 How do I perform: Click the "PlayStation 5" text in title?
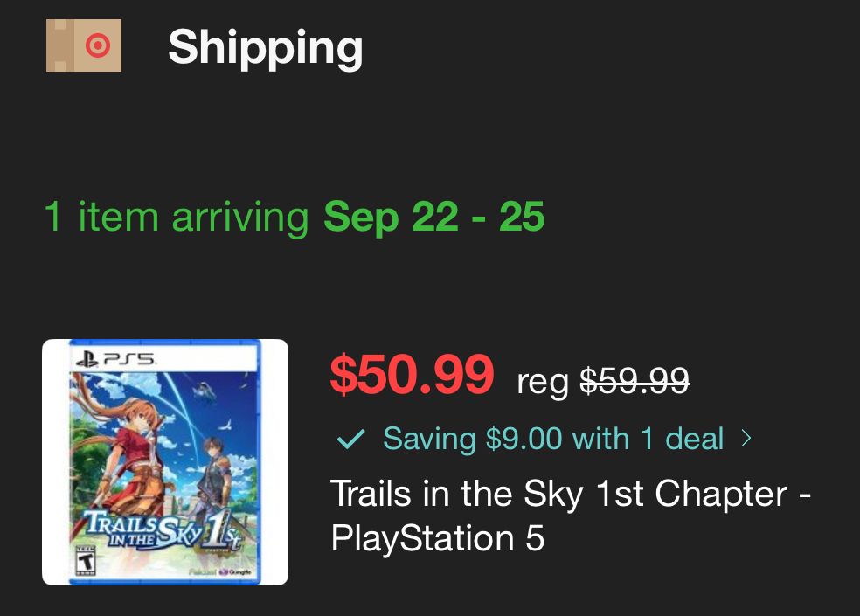point(437,538)
